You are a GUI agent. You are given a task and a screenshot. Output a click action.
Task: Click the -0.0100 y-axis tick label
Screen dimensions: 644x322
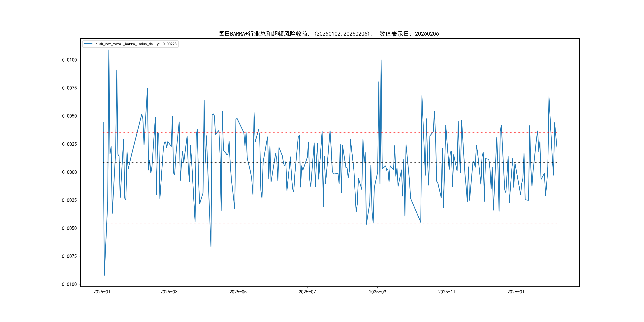[x=68, y=284]
